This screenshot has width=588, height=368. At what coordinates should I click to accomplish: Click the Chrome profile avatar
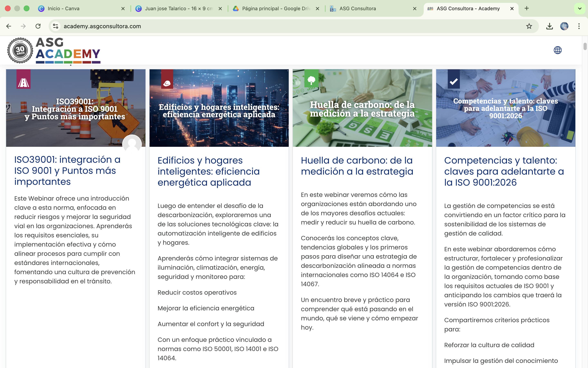pyautogui.click(x=565, y=26)
